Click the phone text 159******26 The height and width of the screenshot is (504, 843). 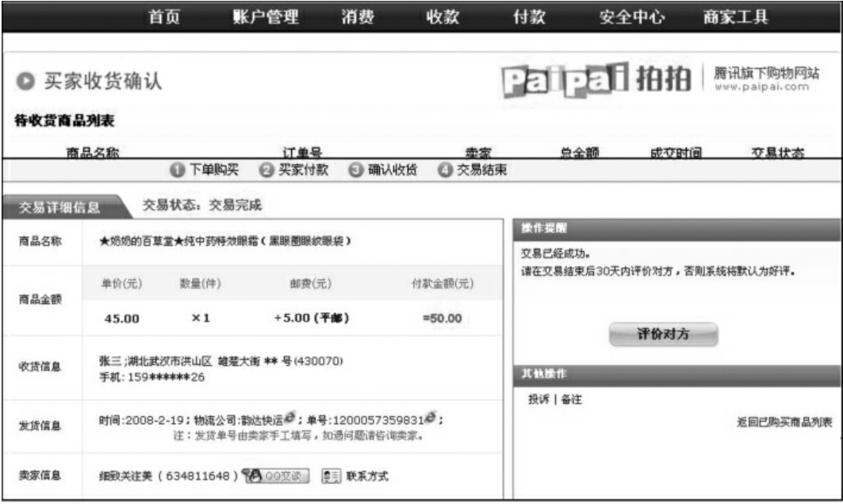[x=166, y=377]
